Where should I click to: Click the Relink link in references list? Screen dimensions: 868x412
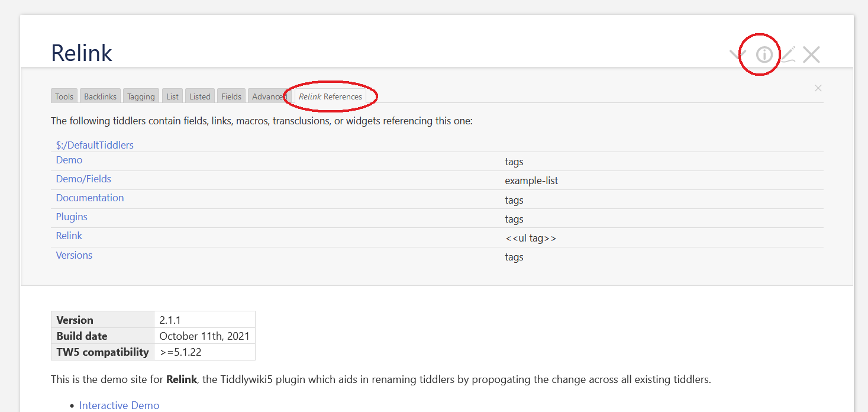(x=69, y=236)
